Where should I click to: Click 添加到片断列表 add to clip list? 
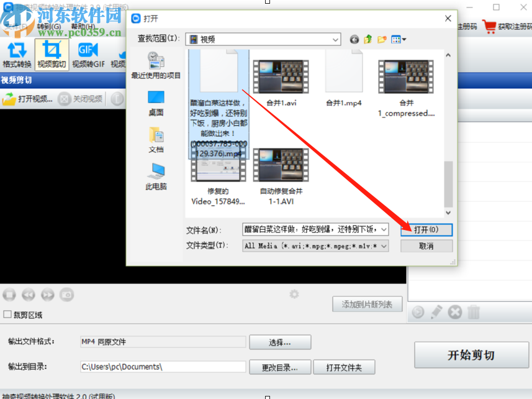pyautogui.click(x=367, y=305)
